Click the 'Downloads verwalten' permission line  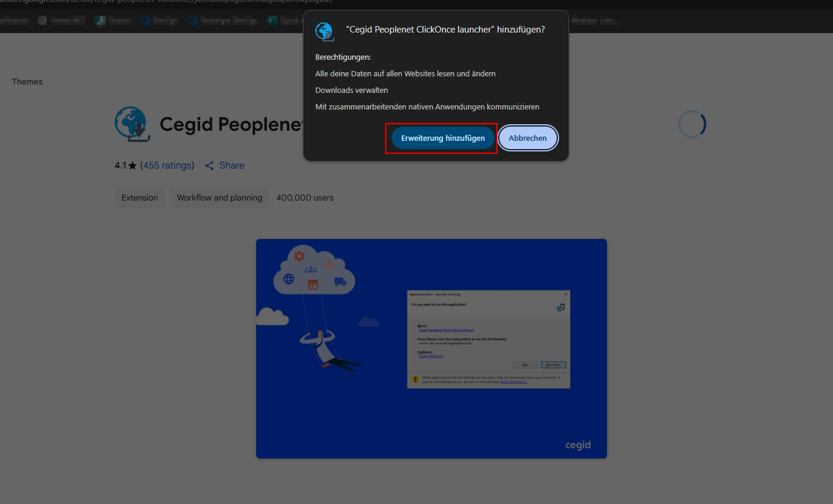[351, 90]
